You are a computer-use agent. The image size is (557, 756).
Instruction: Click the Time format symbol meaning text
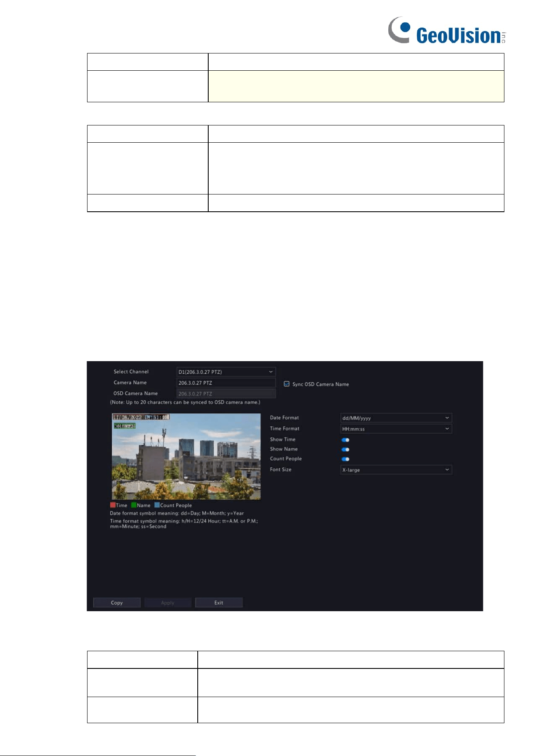pyautogui.click(x=184, y=524)
